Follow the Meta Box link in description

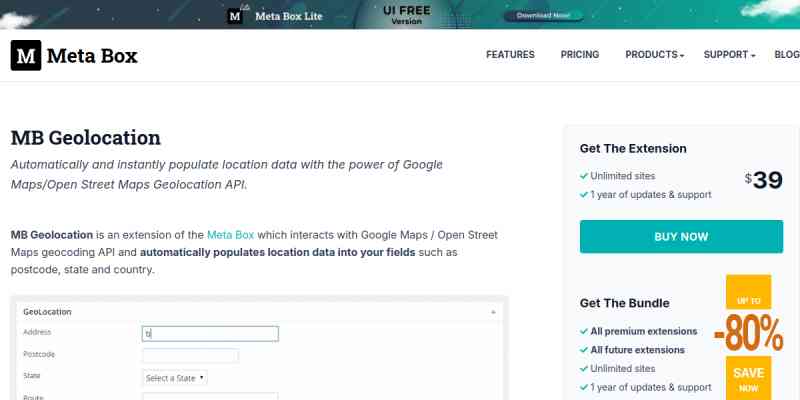tap(230, 235)
